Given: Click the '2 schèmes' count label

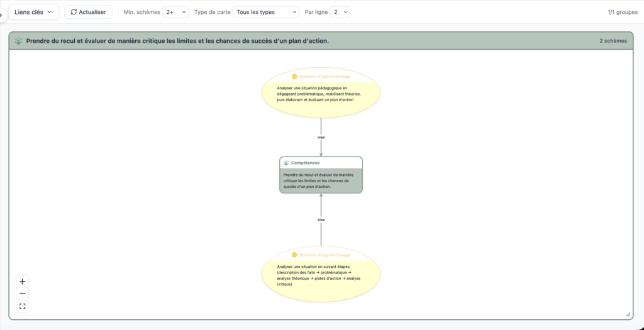Looking at the screenshot, I should tap(613, 41).
